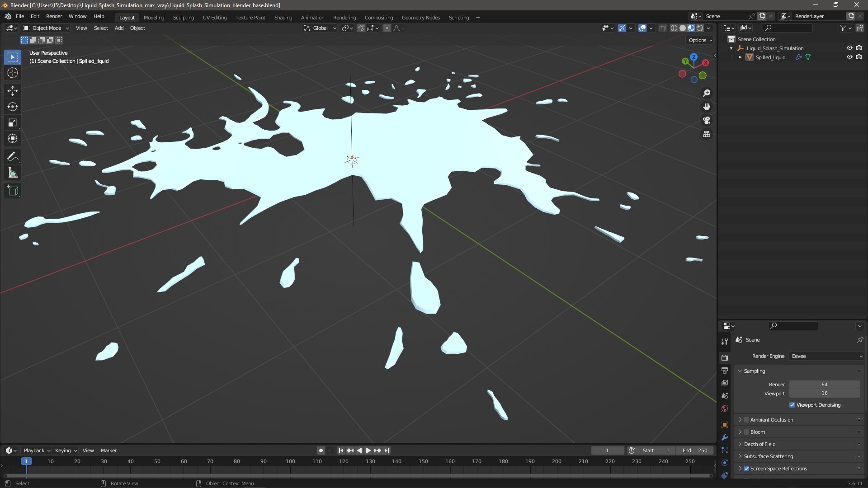Play the animation forward
Image resolution: width=868 pixels, height=488 pixels.
pos(368,450)
